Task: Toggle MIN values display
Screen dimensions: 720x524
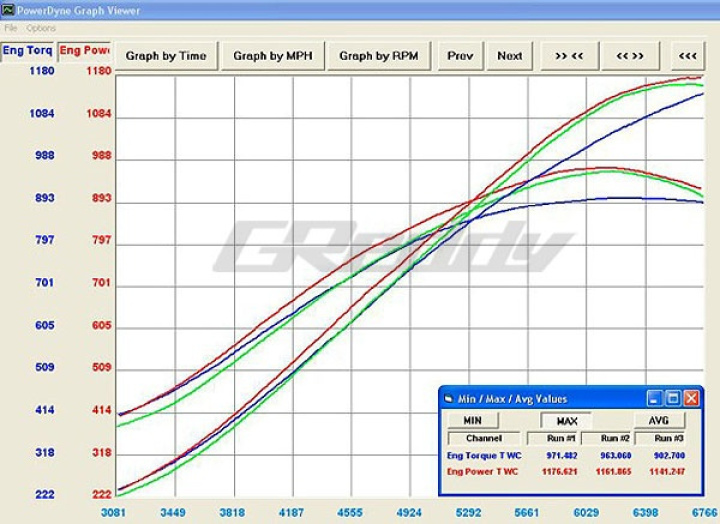Action: tap(470, 421)
